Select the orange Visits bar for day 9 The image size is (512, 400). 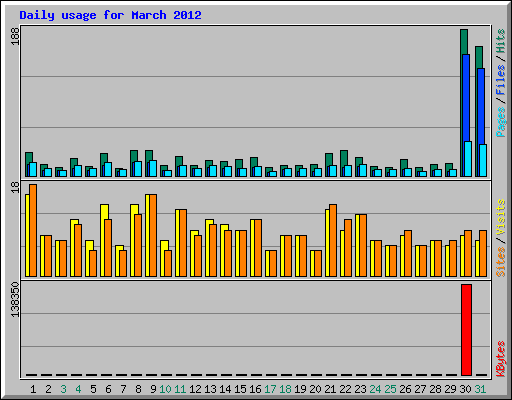coord(153,235)
